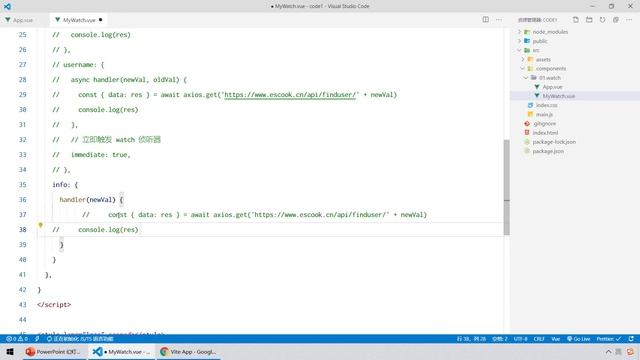Click the escook.cn URL link on line 29
Viewport: 640px width, 360px height.
290,95
